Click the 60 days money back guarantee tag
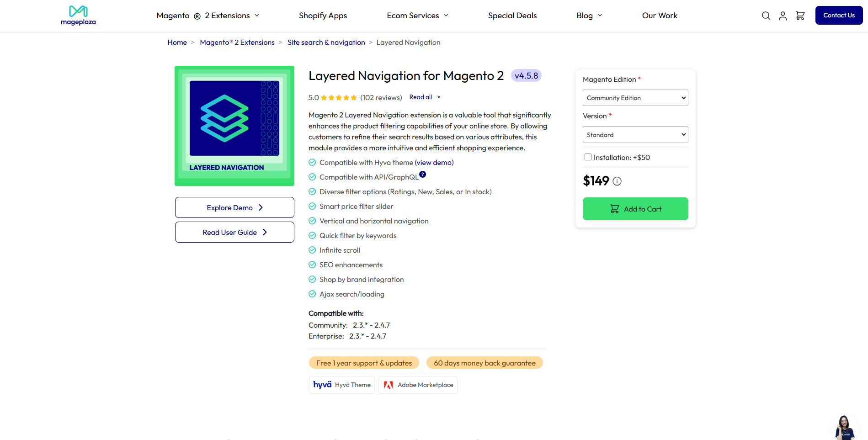This screenshot has height=440, width=868. coord(485,363)
